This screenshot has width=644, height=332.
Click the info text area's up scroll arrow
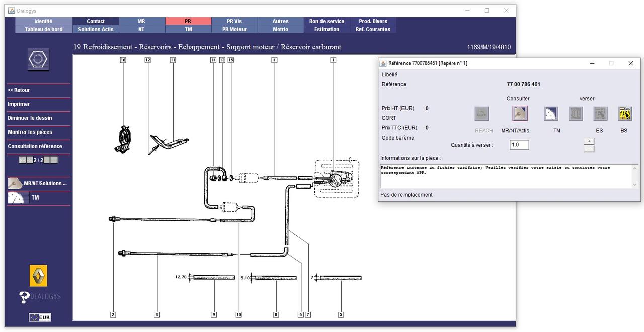(635, 168)
